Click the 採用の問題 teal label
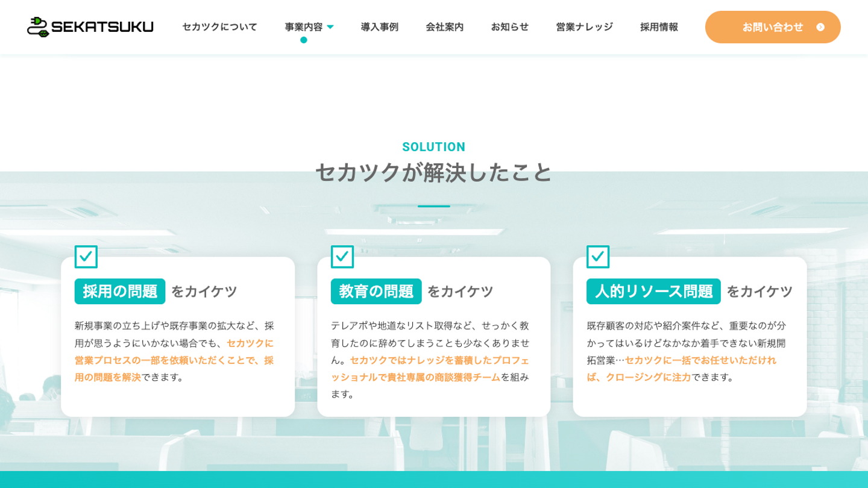Viewport: 868px width, 488px height. tap(120, 292)
